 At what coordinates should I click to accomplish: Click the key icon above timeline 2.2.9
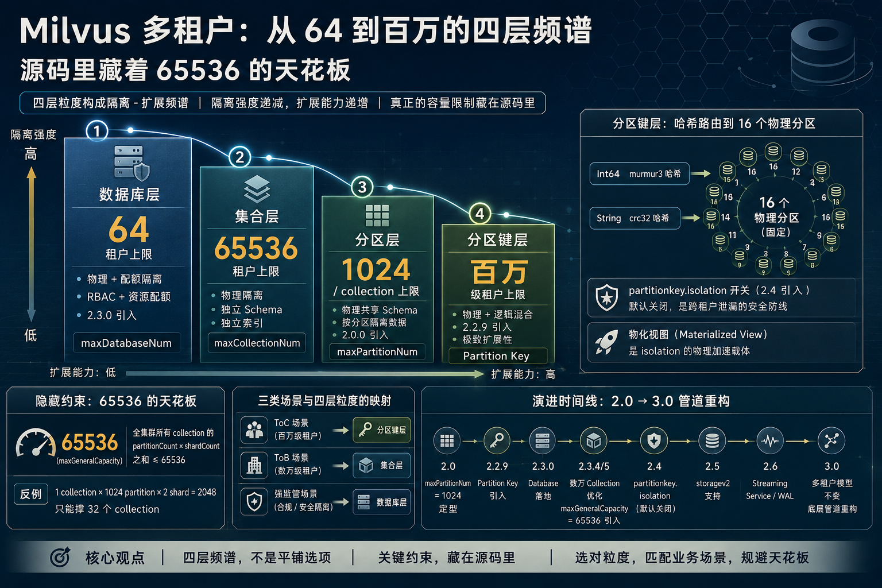(497, 441)
